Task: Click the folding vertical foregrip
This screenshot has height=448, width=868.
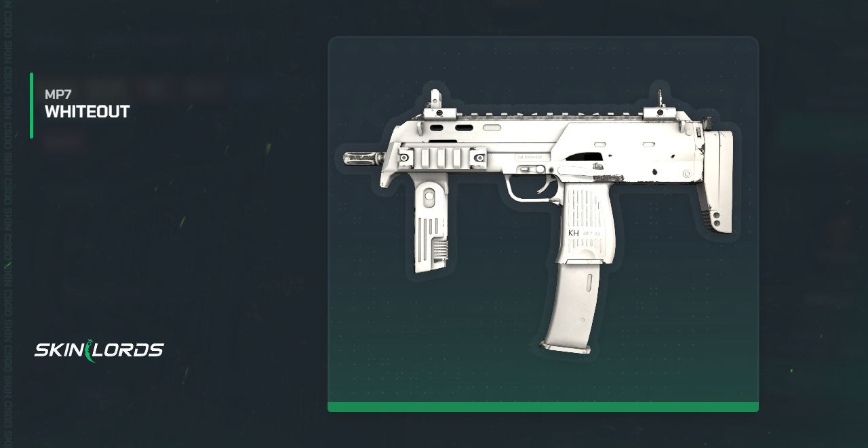Action: pos(429,221)
